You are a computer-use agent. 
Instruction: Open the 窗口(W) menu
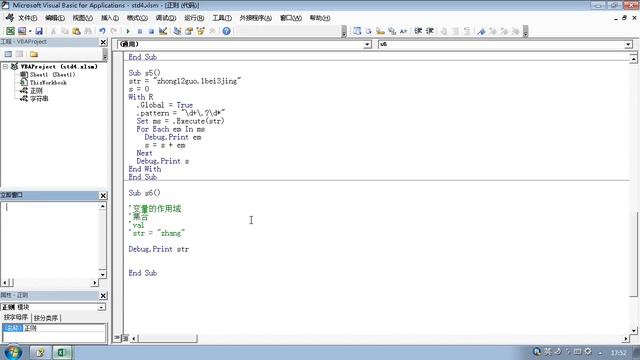(291, 18)
